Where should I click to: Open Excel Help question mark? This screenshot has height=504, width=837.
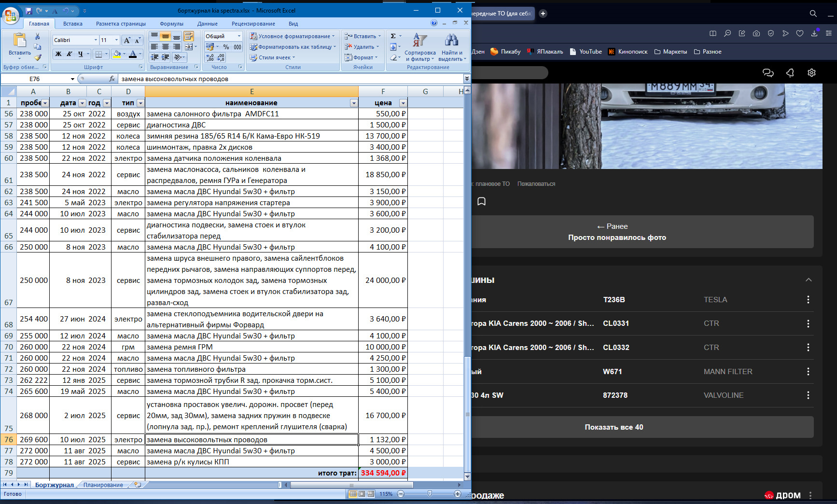click(434, 23)
